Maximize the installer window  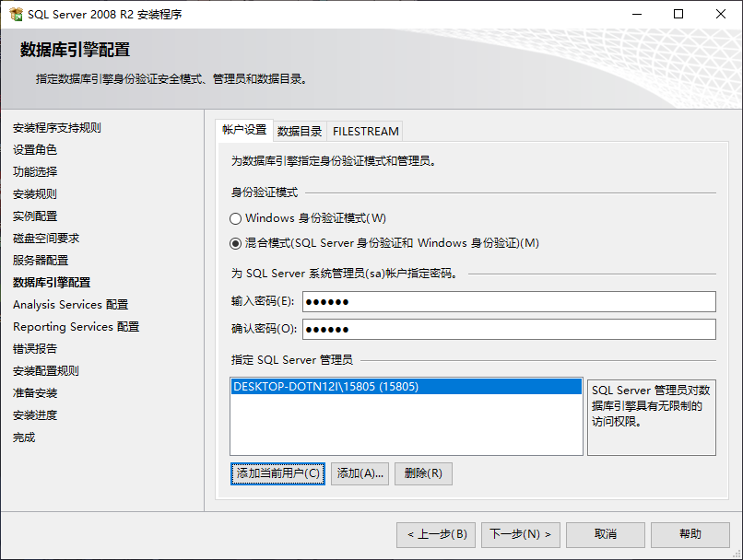click(678, 14)
